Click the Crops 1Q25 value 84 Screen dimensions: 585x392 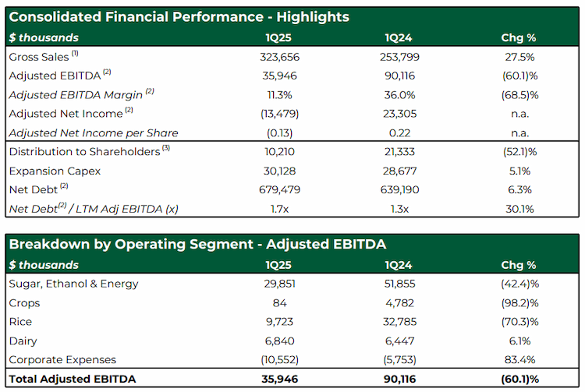(279, 303)
